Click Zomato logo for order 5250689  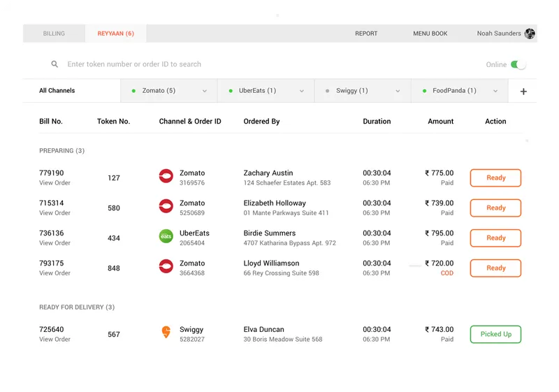pyautogui.click(x=166, y=206)
